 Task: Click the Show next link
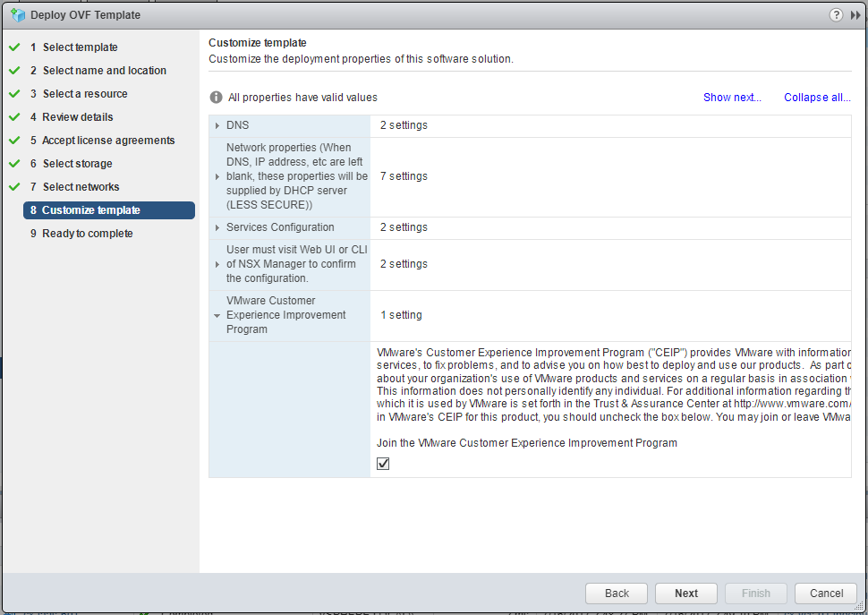coord(731,98)
